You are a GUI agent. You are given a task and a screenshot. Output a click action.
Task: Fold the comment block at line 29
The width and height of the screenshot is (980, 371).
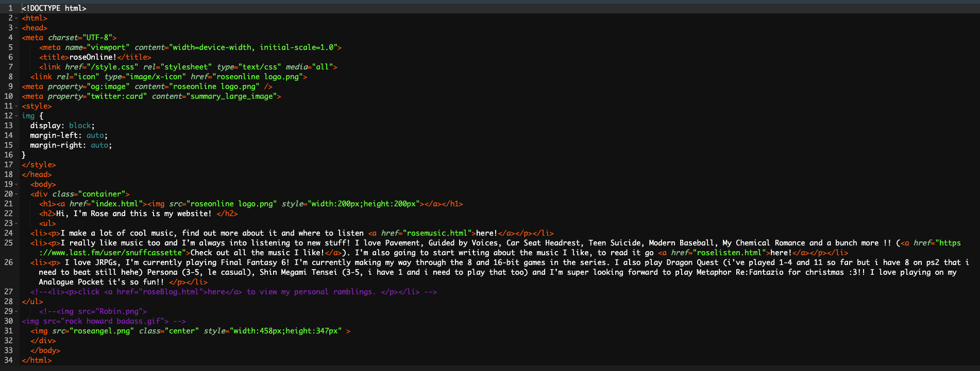coord(16,311)
